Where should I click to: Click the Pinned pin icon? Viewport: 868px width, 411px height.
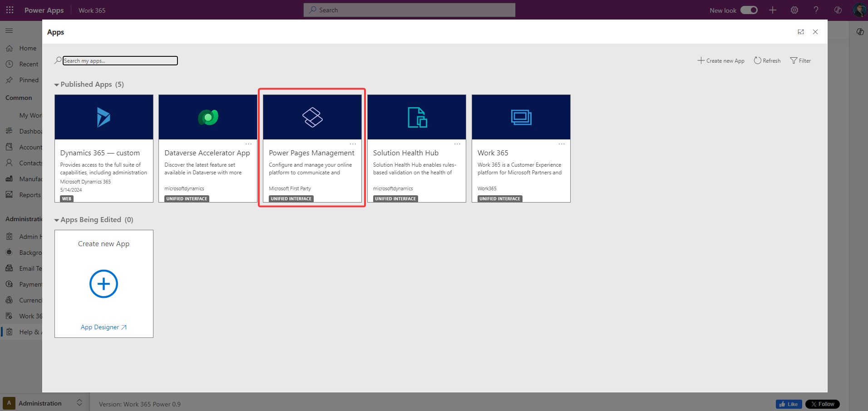(9, 80)
